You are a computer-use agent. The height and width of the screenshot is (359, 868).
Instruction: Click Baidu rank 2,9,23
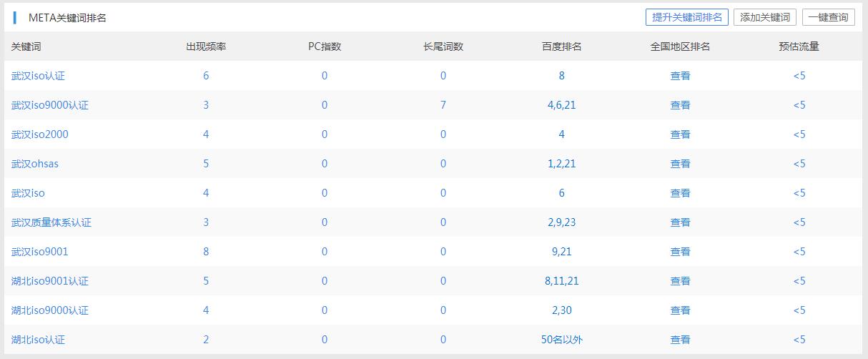coord(562,222)
